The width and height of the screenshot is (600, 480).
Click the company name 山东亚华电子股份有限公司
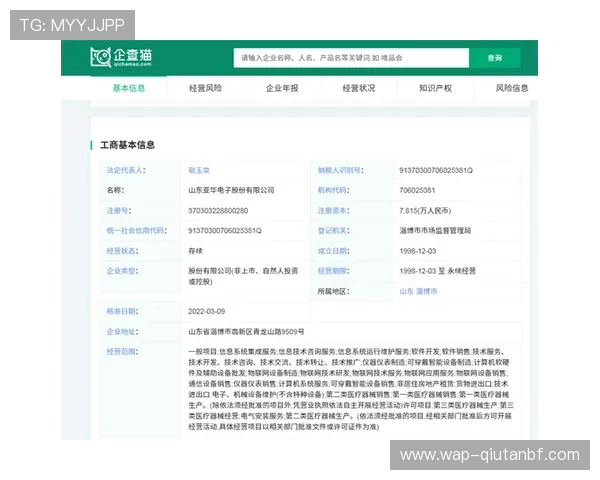(x=231, y=190)
